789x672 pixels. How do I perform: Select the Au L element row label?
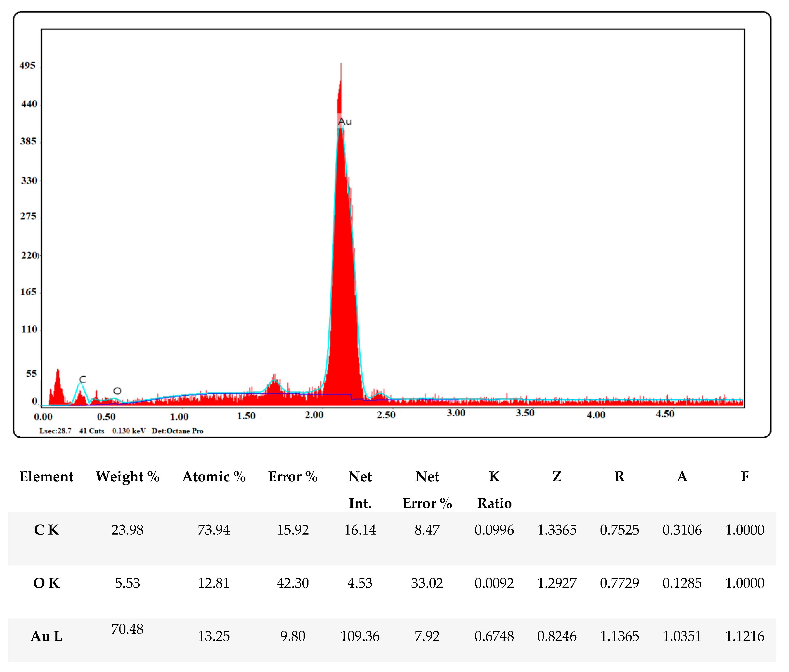[x=46, y=636]
